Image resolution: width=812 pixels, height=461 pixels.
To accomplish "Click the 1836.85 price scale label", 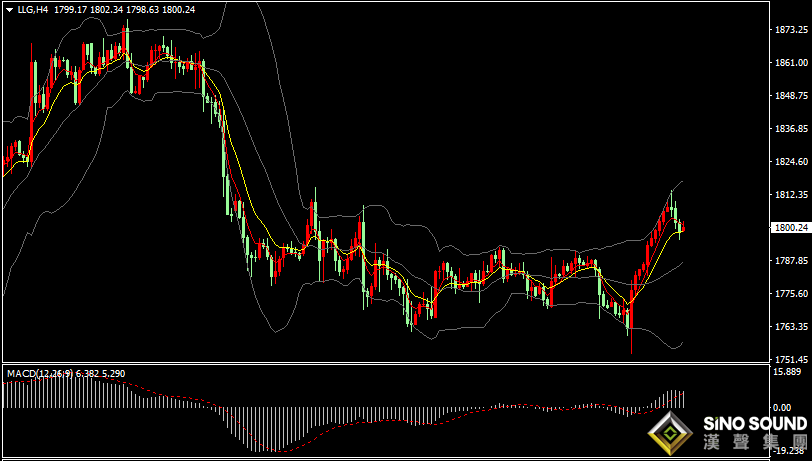I will pos(790,129).
